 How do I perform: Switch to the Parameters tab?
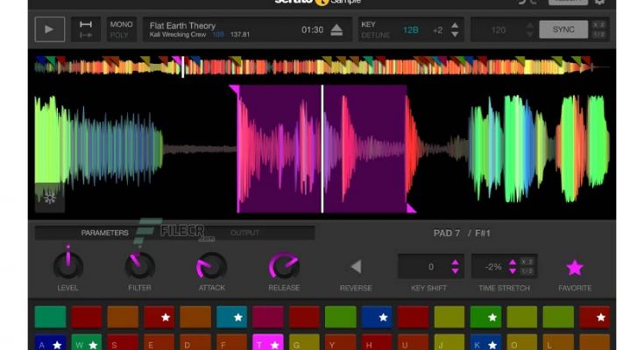point(104,233)
